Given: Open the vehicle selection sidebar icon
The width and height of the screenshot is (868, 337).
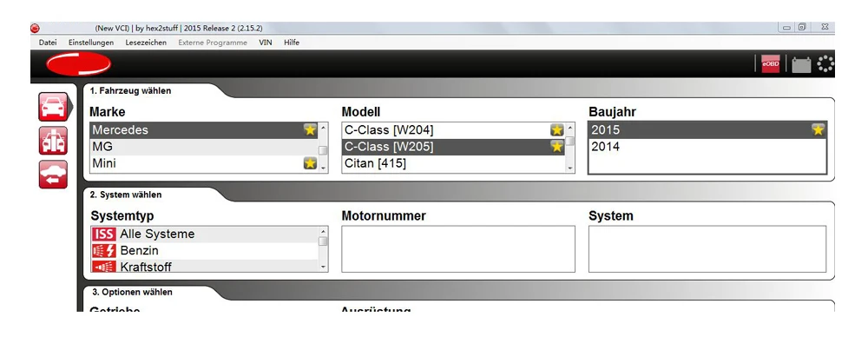Looking at the screenshot, I should point(53,107).
